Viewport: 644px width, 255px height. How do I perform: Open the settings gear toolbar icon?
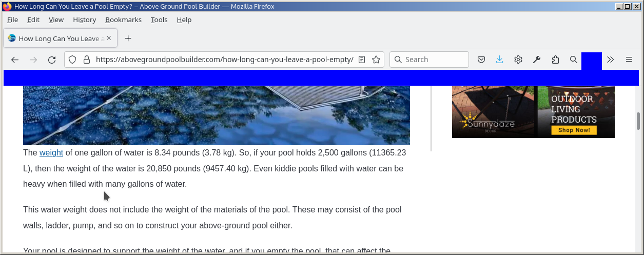point(518,60)
